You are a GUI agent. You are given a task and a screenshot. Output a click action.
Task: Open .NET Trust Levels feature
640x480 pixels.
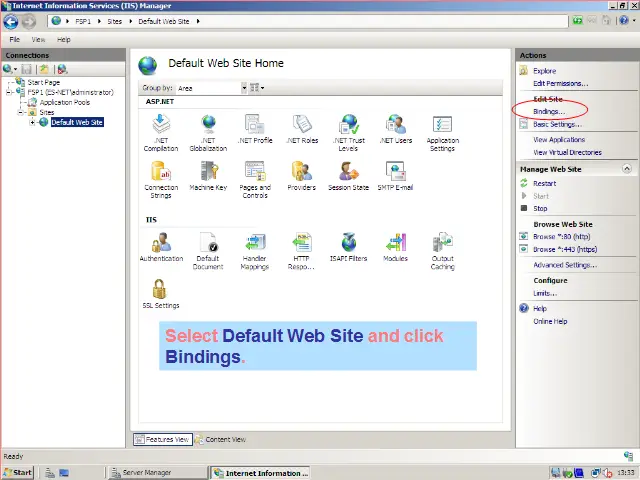(349, 133)
